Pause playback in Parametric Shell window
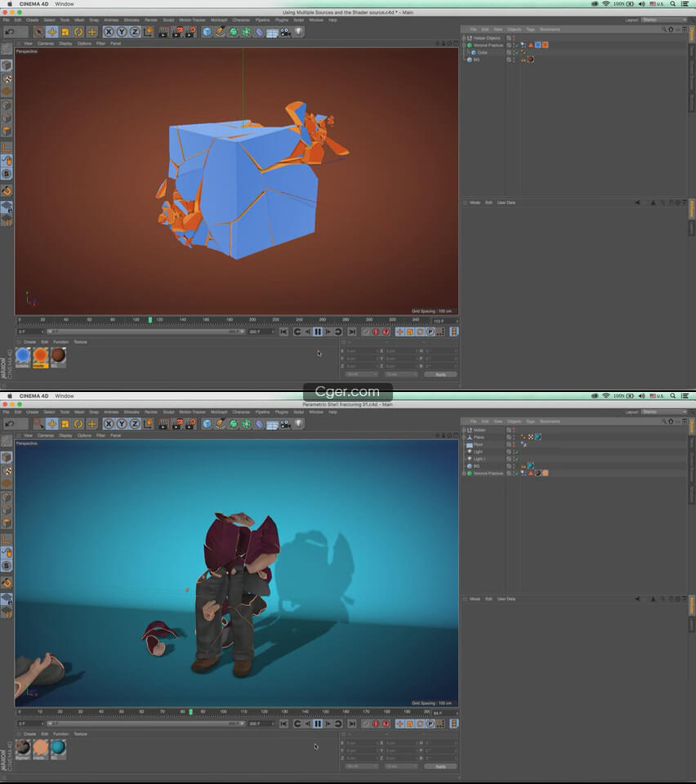This screenshot has height=784, width=696. 318,724
